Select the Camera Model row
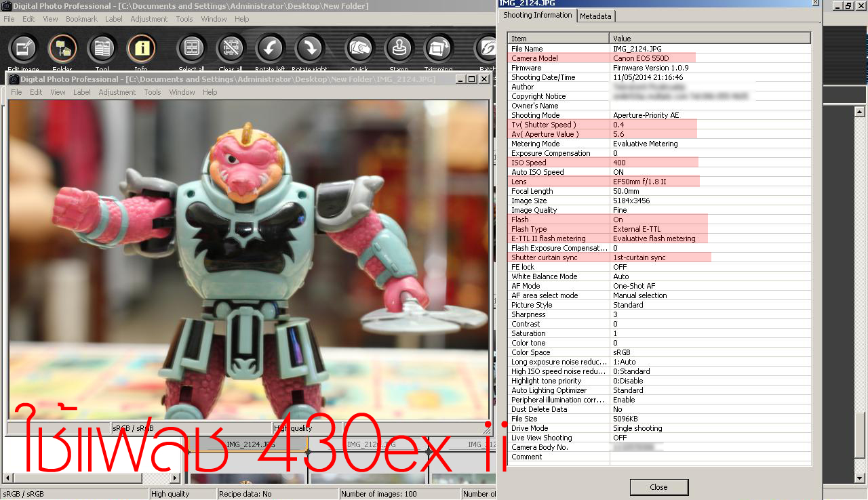Viewport: 868px width, 500px height. [659, 58]
